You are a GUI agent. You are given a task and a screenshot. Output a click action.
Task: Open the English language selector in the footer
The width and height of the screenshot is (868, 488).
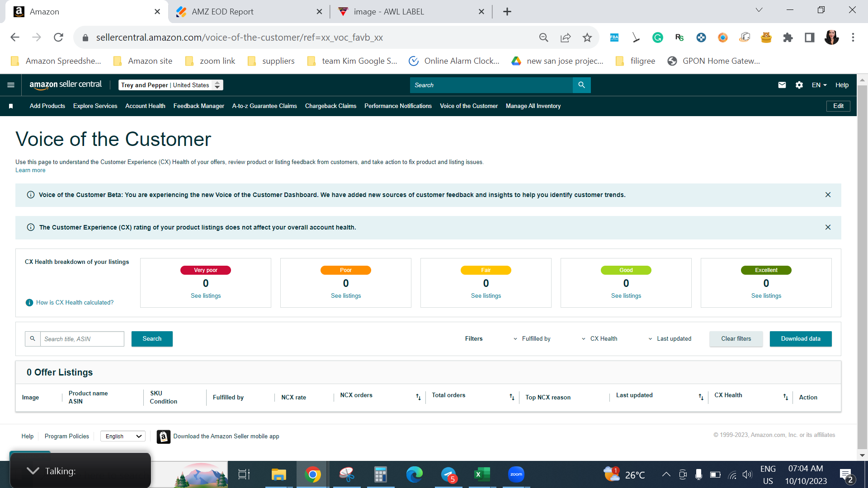[123, 436]
